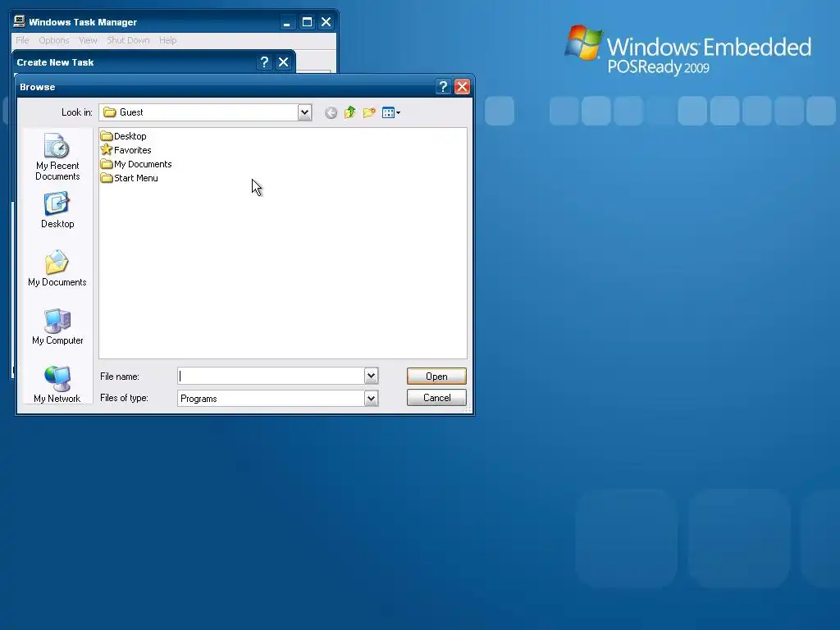Go back to last folder visited
Screen dimensions: 840x630
pyautogui.click(x=331, y=112)
